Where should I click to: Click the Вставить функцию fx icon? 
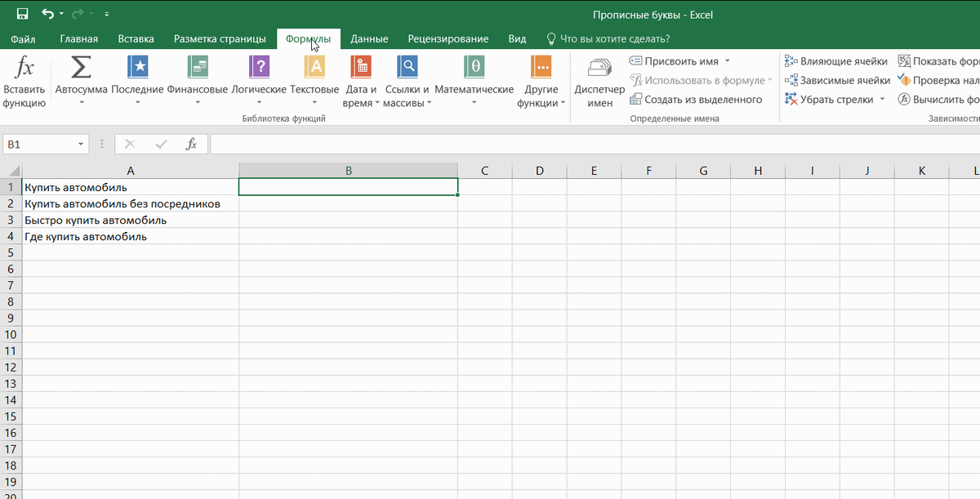[24, 67]
